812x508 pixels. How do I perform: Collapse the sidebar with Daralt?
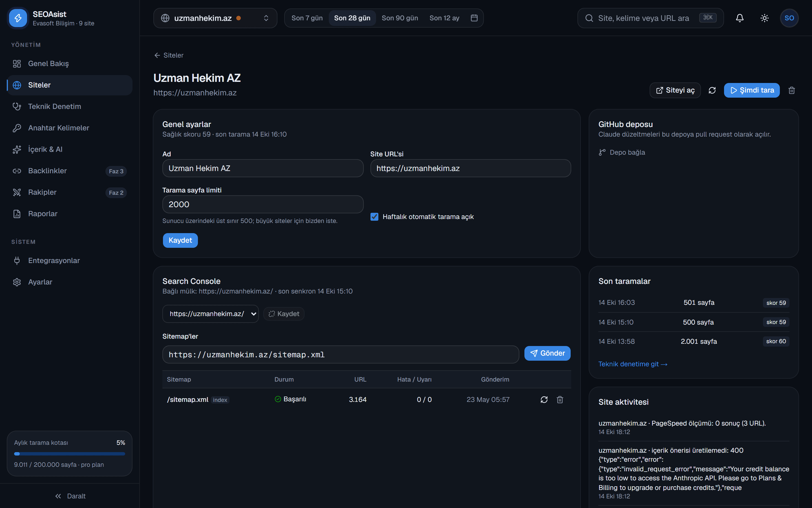pos(70,496)
